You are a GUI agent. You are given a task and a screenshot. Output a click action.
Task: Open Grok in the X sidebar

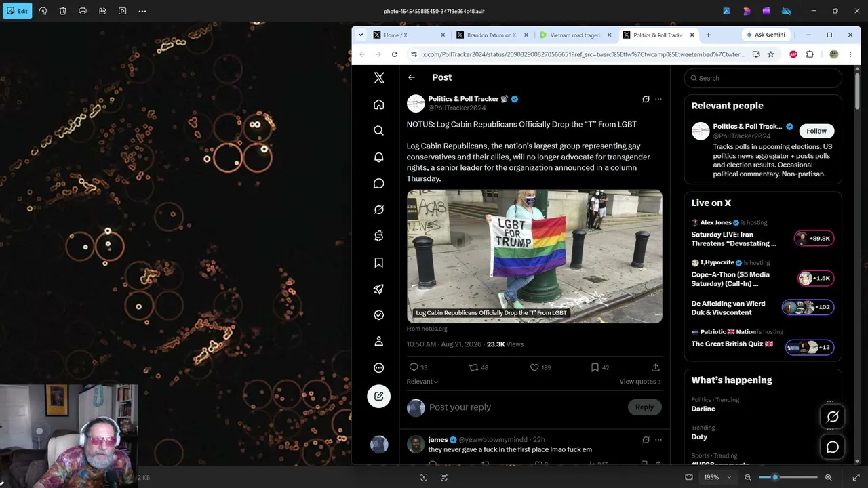[379, 210]
